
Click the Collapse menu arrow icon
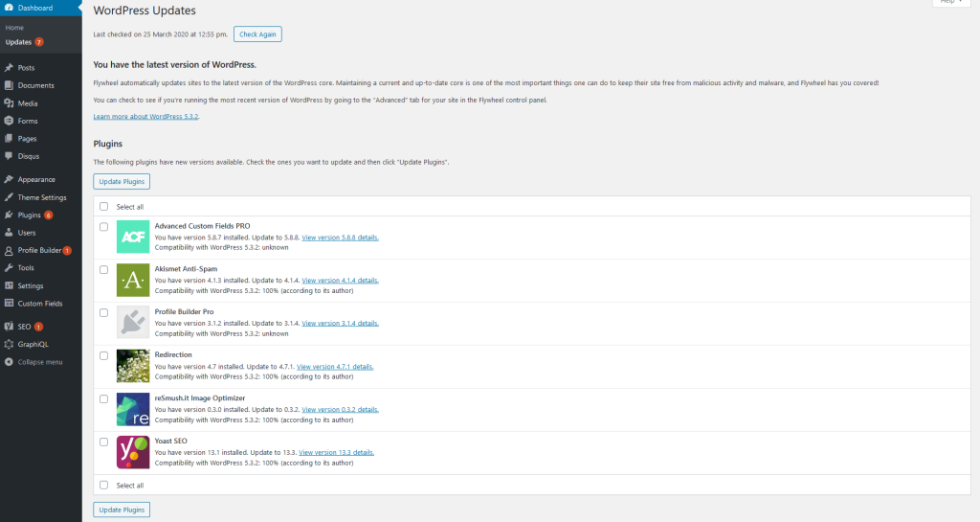coord(9,362)
